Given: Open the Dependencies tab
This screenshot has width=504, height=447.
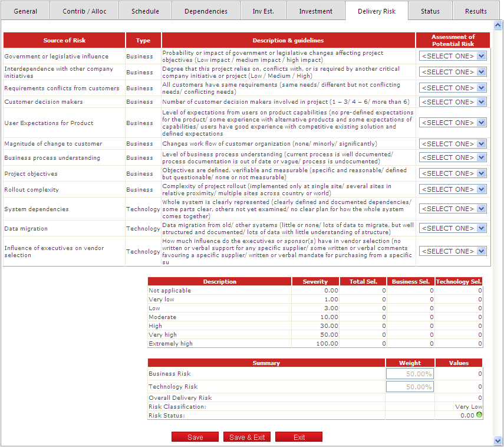Looking at the screenshot, I should click(x=206, y=11).
